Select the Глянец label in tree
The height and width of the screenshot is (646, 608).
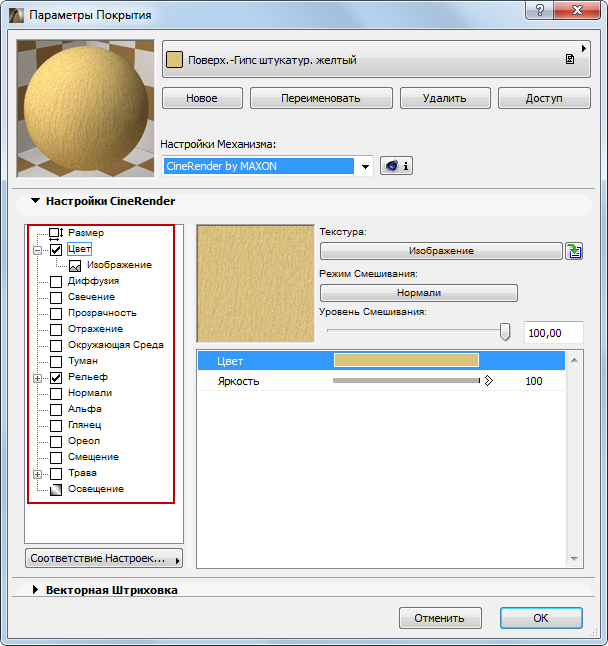[84, 425]
